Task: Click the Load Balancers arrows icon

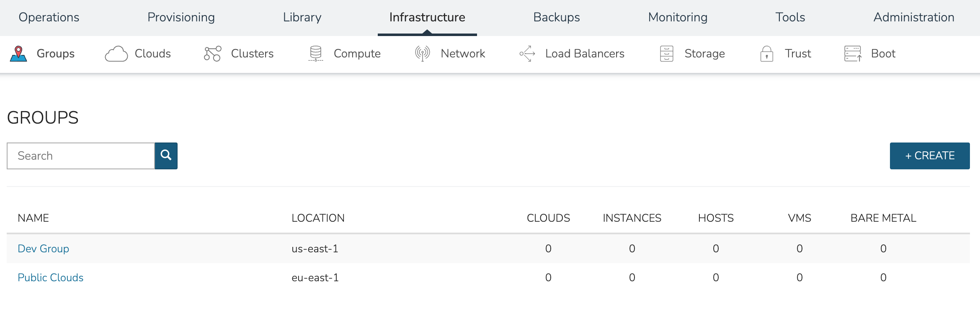Action: tap(527, 54)
